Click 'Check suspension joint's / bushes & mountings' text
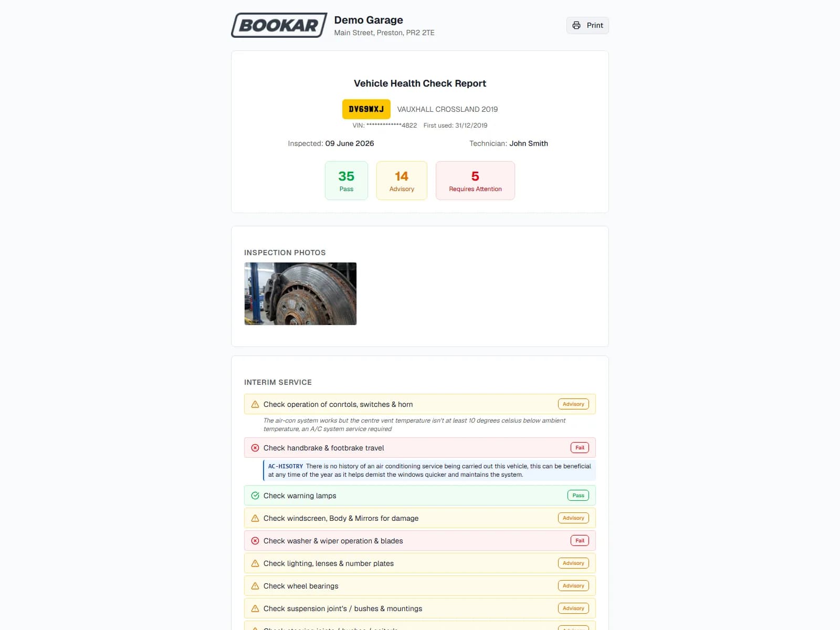This screenshot has width=840, height=630. [x=343, y=608]
